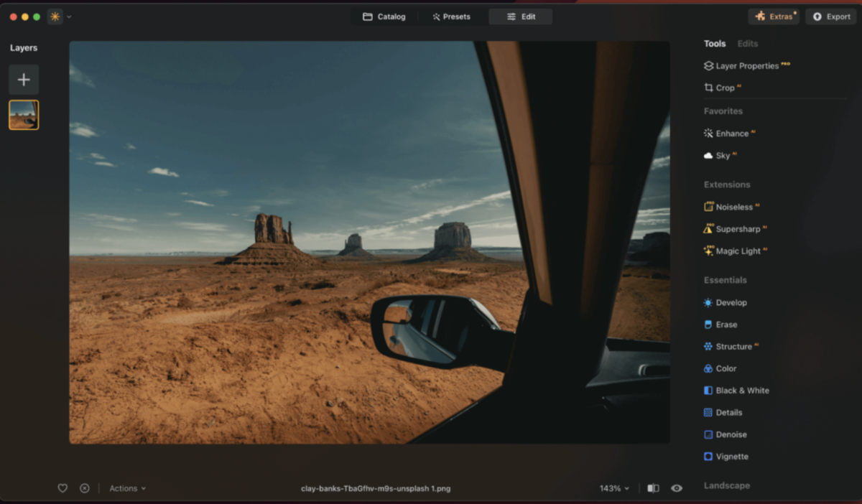Select the image layer thumbnail in Layers panel
Viewport: 862px width, 504px height.
24,114
